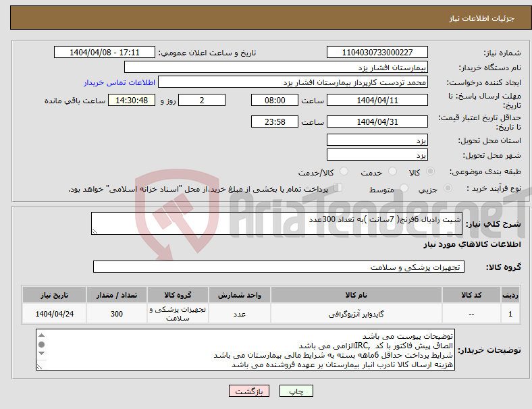Click the buyer notes textarea توضیحات خریدار
532x409 pixels.
click(x=245, y=350)
